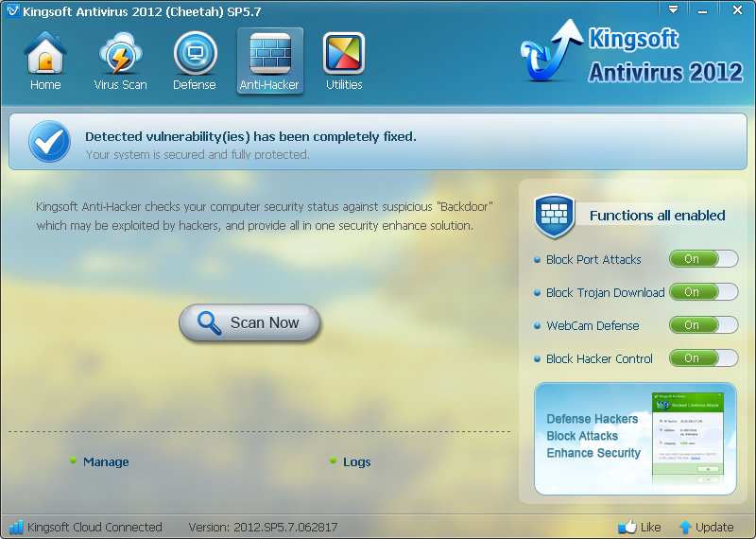The height and width of the screenshot is (539, 756).
Task: Open the Virus Scan cloud icon
Action: pos(120,55)
